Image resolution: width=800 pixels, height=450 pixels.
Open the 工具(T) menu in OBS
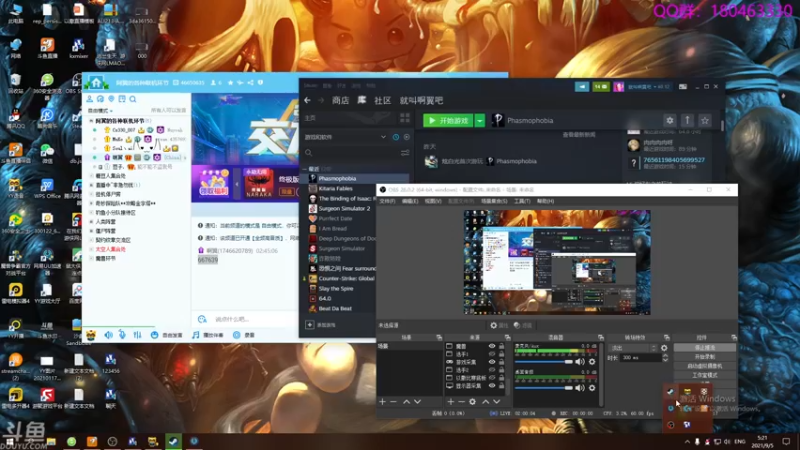point(521,201)
